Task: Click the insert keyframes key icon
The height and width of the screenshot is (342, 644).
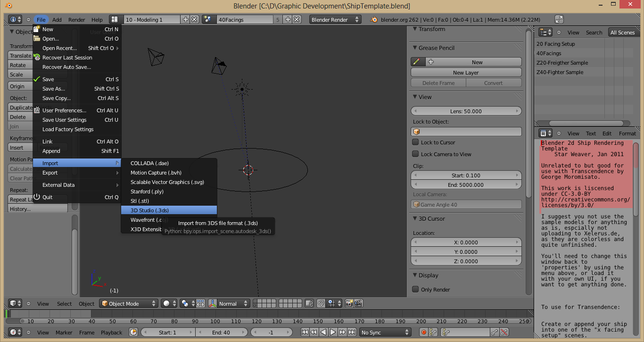Action: point(495,333)
